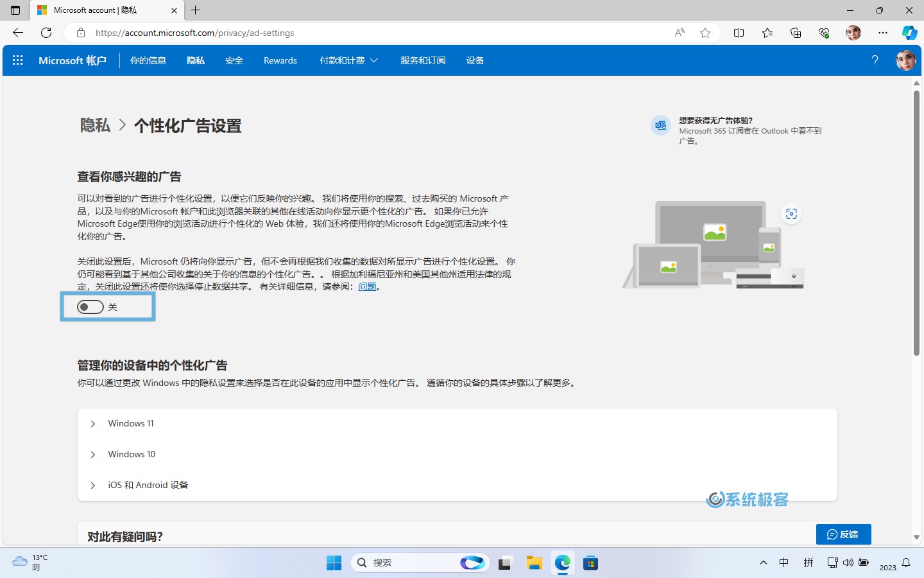The height and width of the screenshot is (578, 924).
Task: Go to 安全 navigation tab
Action: tap(234, 60)
